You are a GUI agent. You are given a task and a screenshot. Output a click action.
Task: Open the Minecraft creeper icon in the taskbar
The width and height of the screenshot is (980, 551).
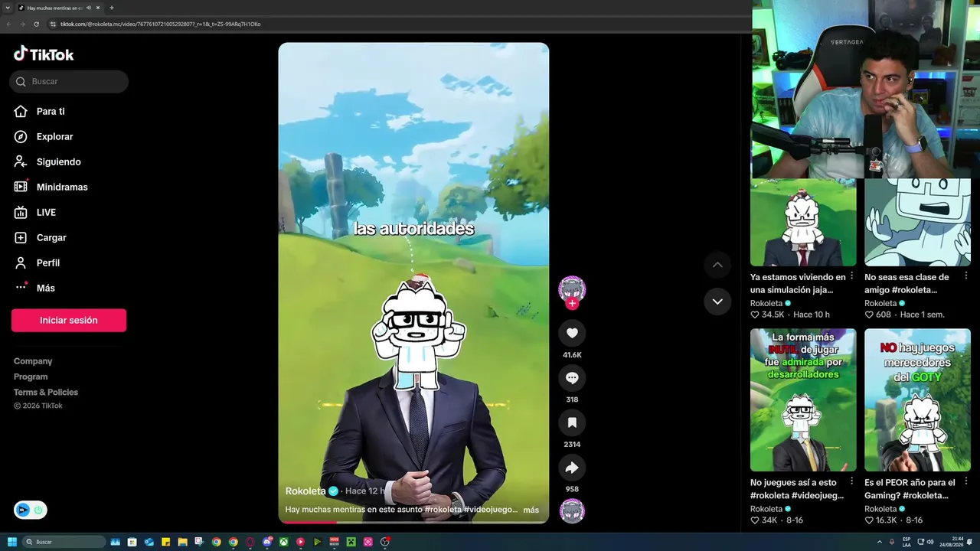[x=351, y=542]
